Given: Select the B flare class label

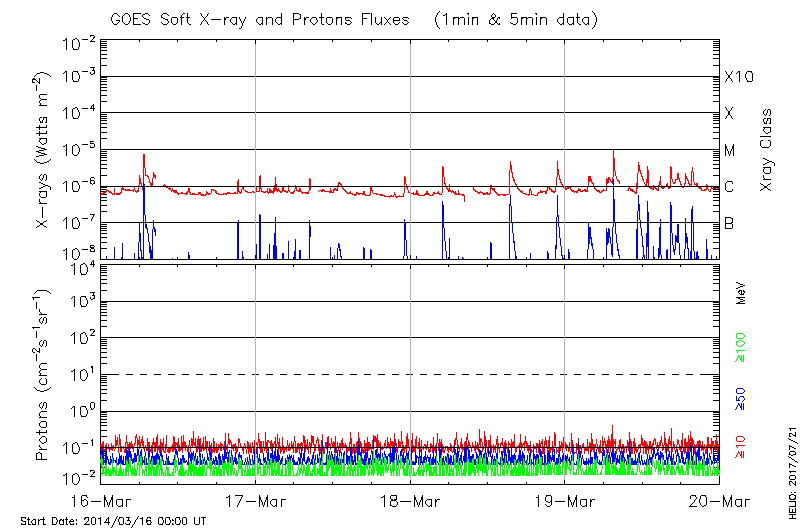Looking at the screenshot, I should tap(729, 223).
